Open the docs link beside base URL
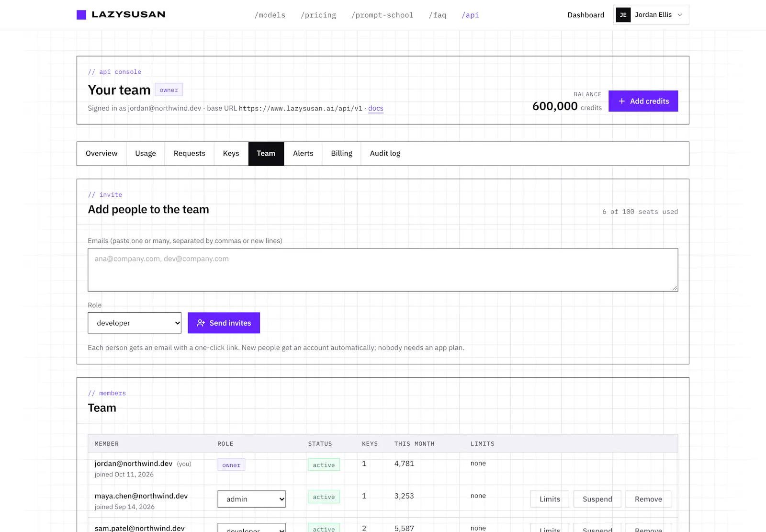The height and width of the screenshot is (532, 766). click(376, 108)
